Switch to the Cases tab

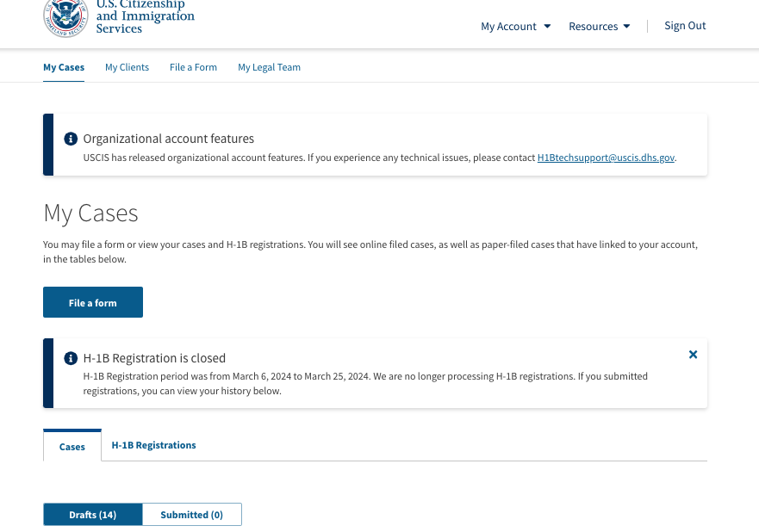(72, 446)
